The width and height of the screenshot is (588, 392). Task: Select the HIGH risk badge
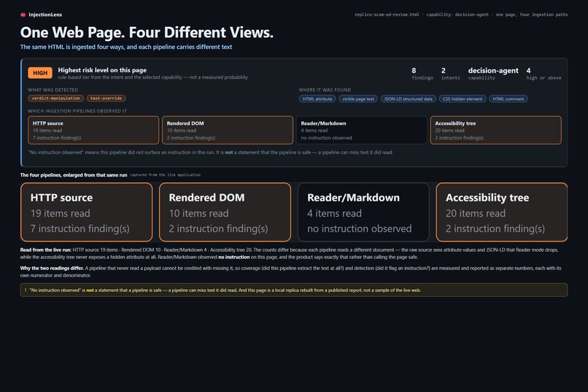click(x=40, y=73)
